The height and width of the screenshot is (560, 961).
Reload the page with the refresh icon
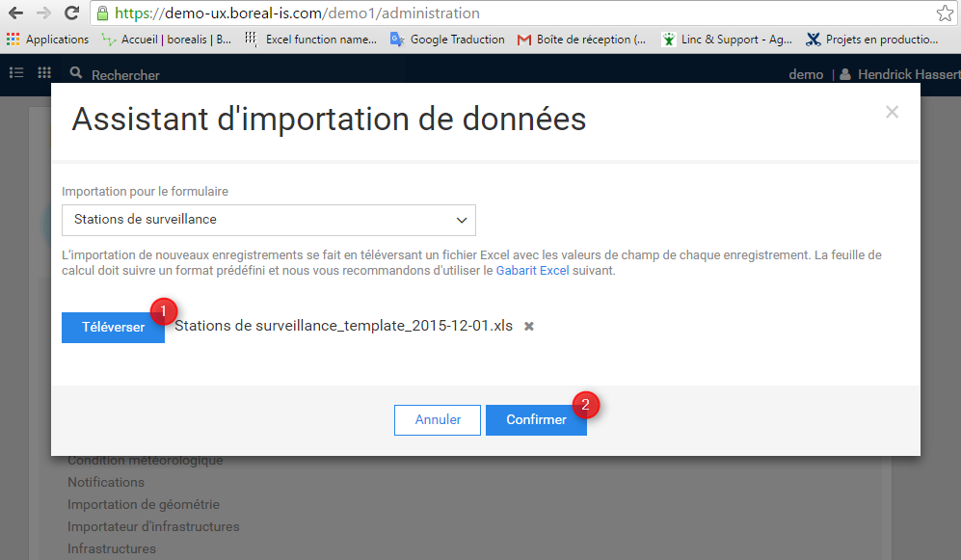(x=71, y=13)
